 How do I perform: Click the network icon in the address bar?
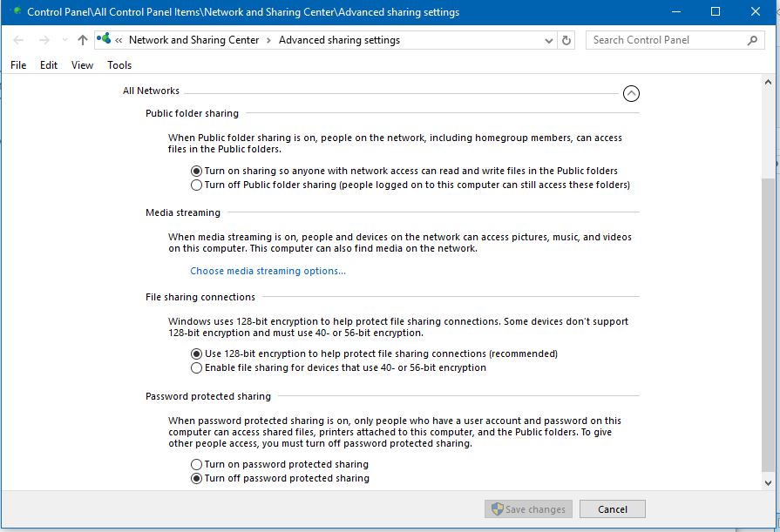tap(104, 38)
